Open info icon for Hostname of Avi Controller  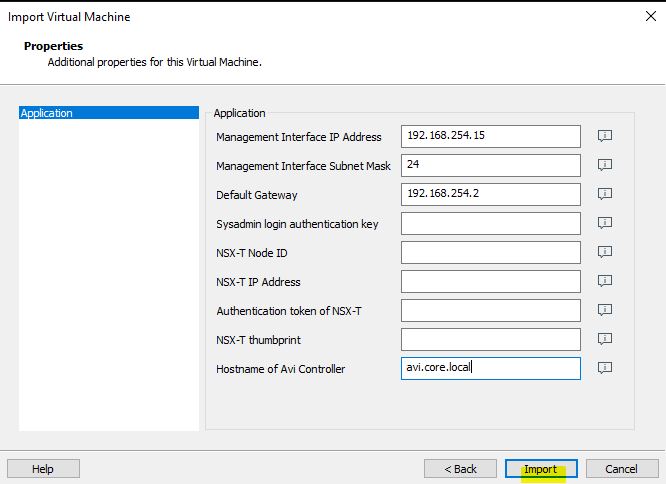tap(605, 368)
